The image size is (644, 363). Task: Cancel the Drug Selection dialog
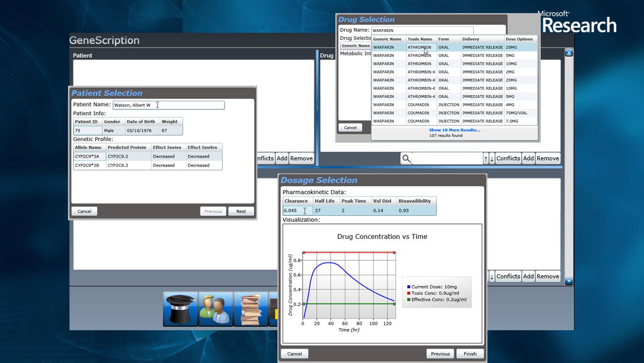(x=350, y=128)
